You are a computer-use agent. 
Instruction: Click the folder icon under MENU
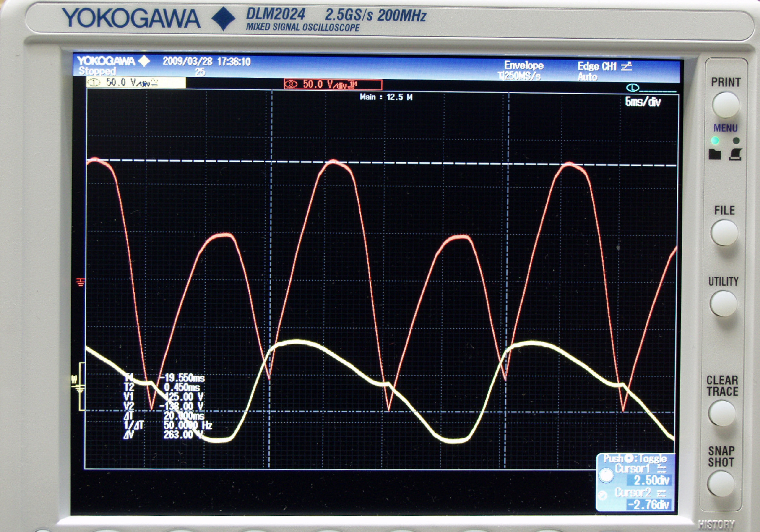715,154
